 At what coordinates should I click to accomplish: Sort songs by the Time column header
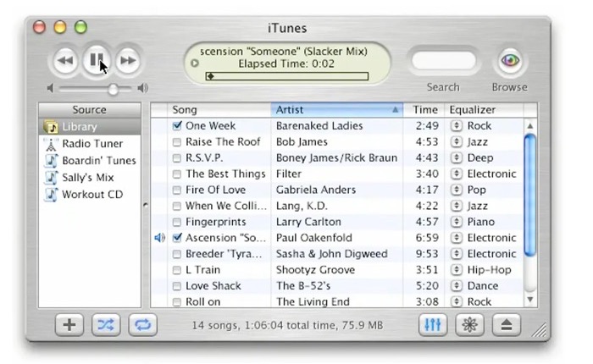pyautogui.click(x=425, y=110)
